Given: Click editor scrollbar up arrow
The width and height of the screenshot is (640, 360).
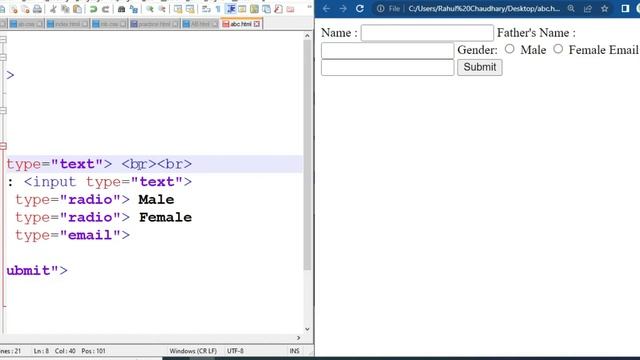Looking at the screenshot, I should click(x=307, y=36).
